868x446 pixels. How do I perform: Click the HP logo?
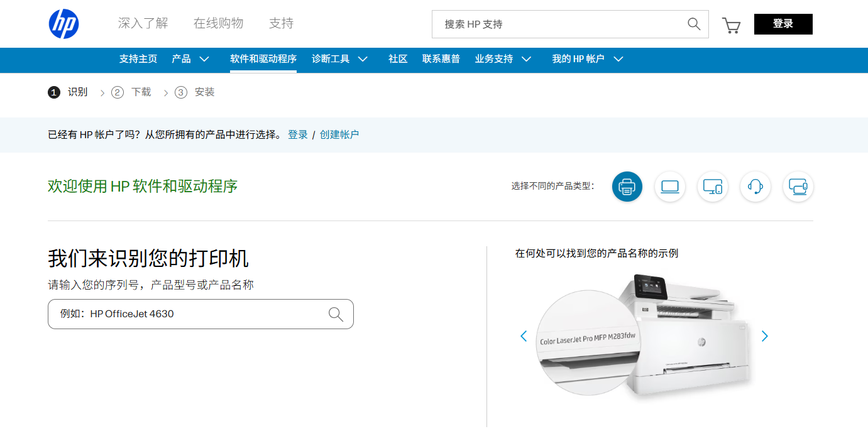(64, 24)
